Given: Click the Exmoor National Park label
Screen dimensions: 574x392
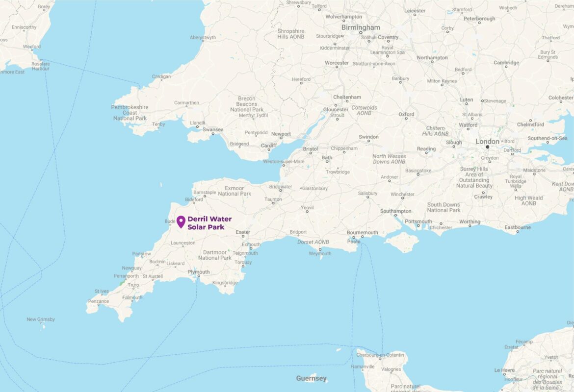Looking at the screenshot, I should (x=235, y=191).
